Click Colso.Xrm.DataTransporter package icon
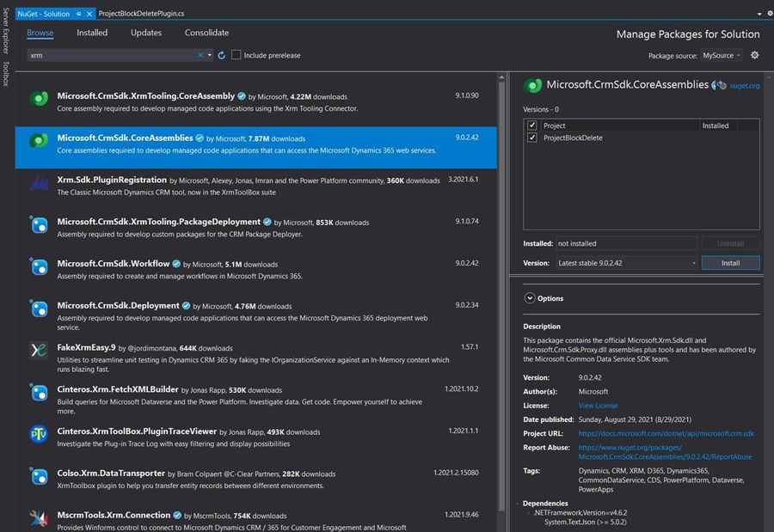Screen dimensions: 774x532 coord(39,476)
